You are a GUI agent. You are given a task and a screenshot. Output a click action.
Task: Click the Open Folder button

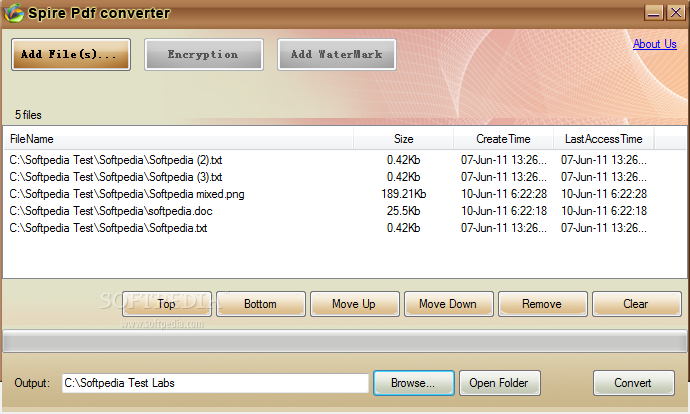tap(499, 383)
